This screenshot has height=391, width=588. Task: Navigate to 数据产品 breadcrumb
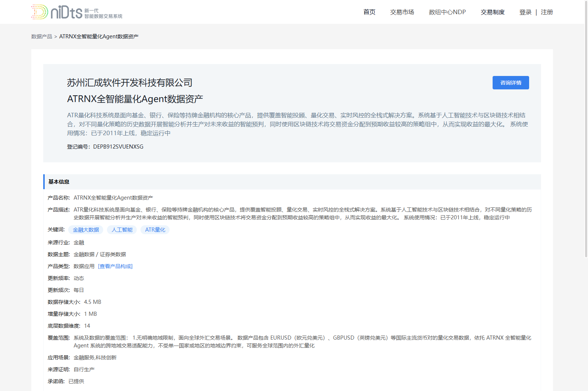(x=42, y=36)
